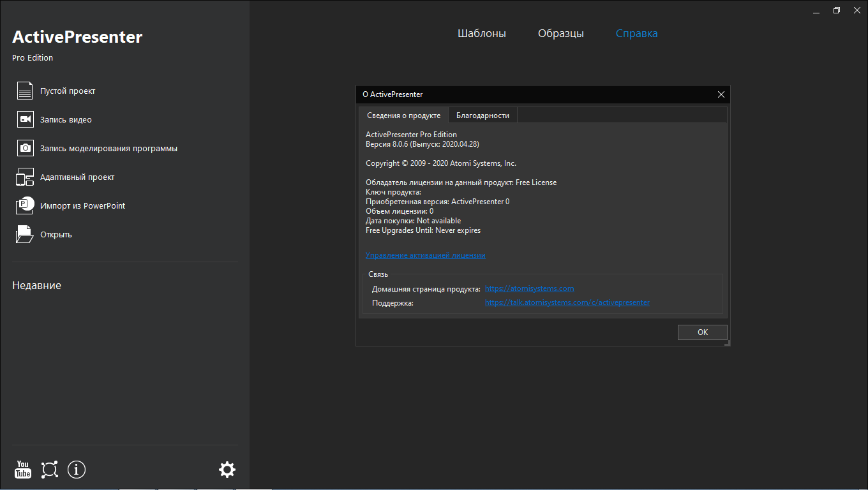This screenshot has height=490, width=868.
Task: Click the 'Дата покупки: Not available' line
Action: (x=413, y=221)
